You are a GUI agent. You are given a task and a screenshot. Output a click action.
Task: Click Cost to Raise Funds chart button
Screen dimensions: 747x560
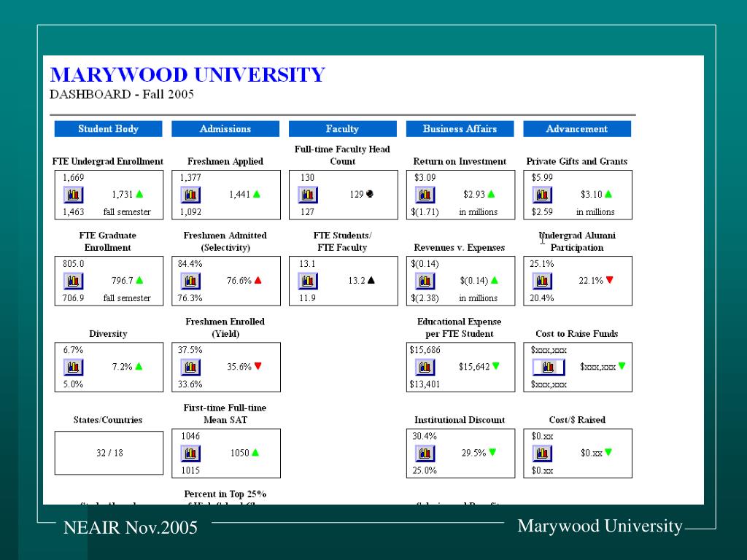point(549,367)
